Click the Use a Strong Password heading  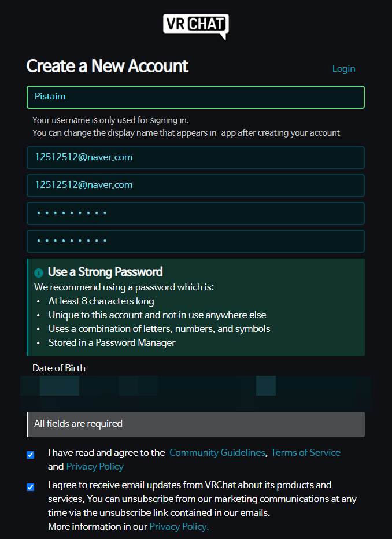click(x=105, y=272)
